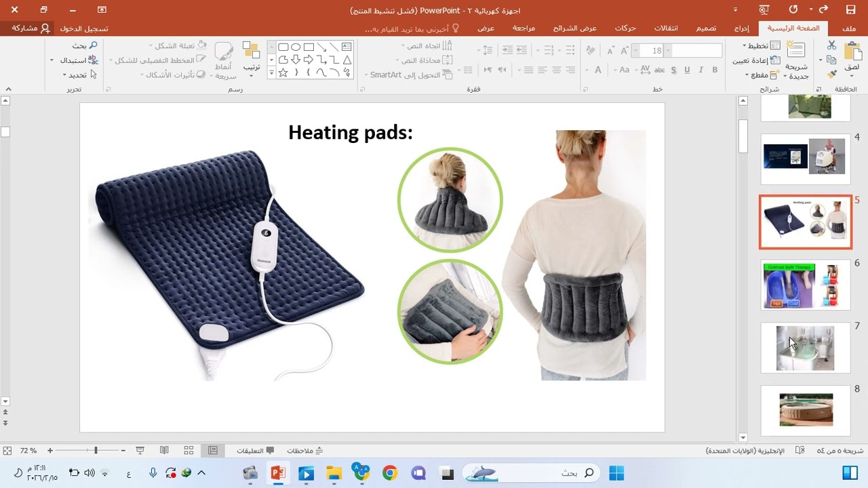Open the Design (تصميم) tab
Viewport: 868px width, 488px height.
coord(706,28)
